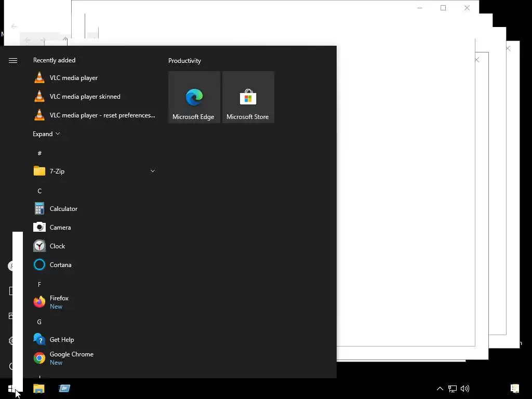Open File Explorer from taskbar

click(38, 389)
